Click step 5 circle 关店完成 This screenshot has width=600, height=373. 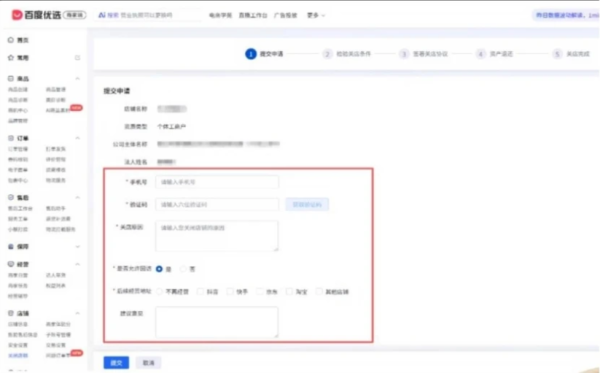[x=557, y=54]
